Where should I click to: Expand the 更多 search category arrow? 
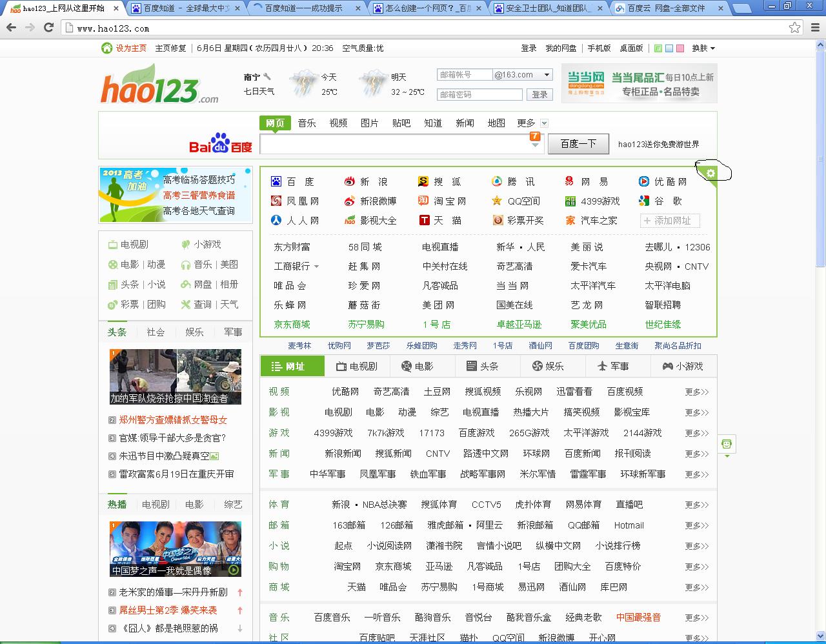click(544, 123)
